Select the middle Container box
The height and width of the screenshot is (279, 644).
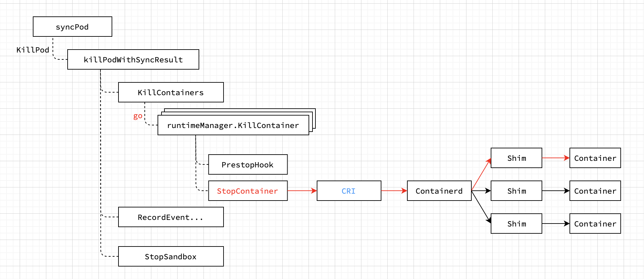(595, 191)
